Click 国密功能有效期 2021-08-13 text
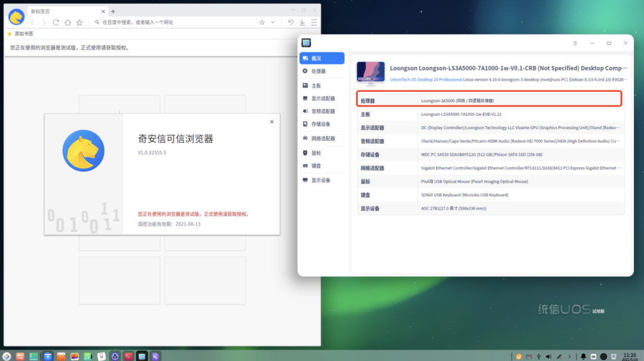This screenshot has width=644, height=361. click(x=169, y=224)
